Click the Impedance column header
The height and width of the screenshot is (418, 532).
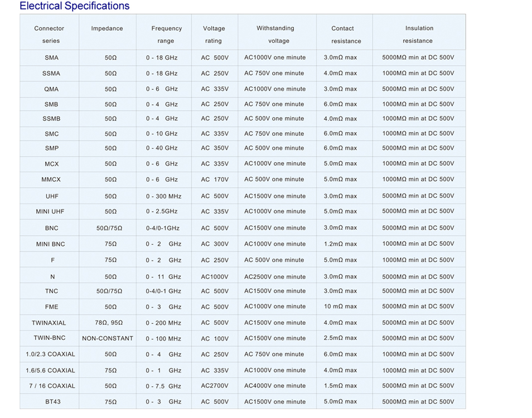(x=108, y=32)
